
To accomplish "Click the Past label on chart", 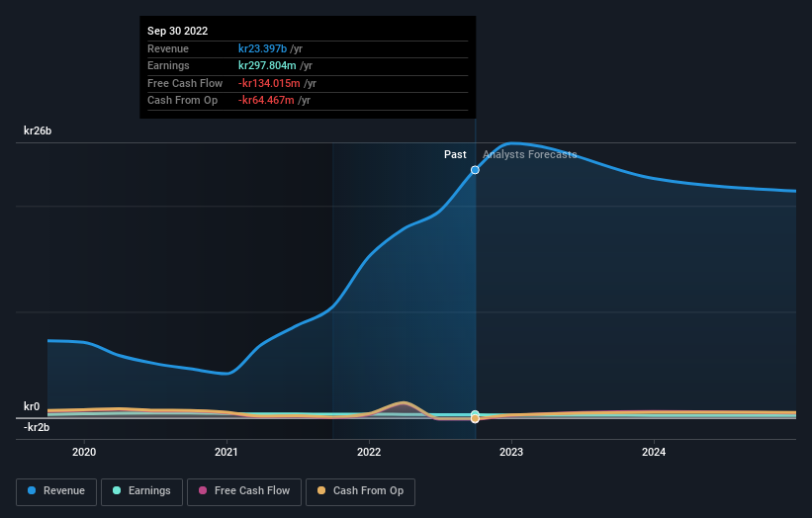I will 455,154.
